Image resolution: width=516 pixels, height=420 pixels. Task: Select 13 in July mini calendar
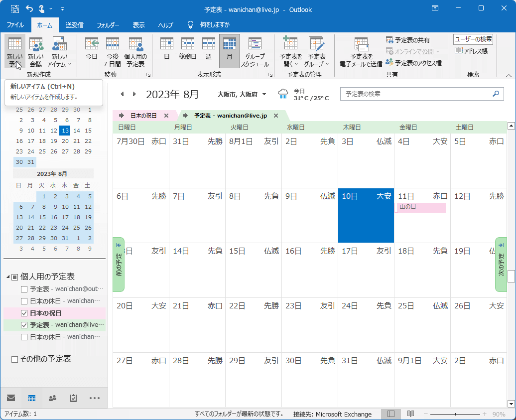[x=65, y=131]
